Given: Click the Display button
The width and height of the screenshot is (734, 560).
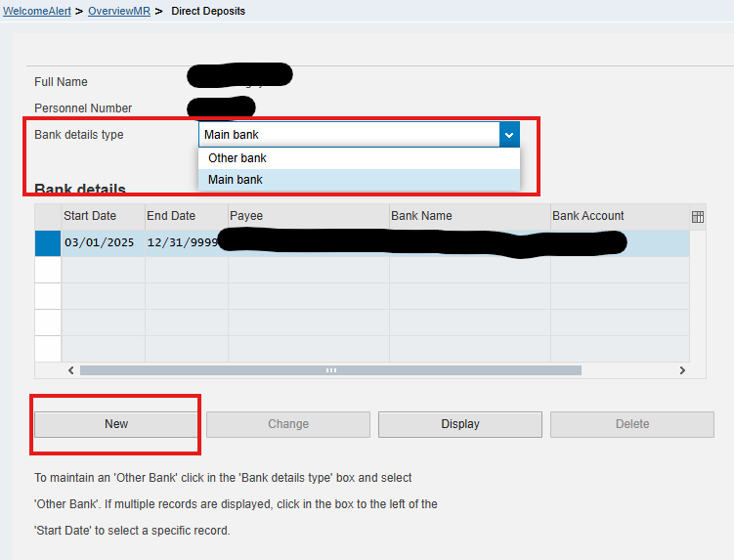Looking at the screenshot, I should coord(460,424).
